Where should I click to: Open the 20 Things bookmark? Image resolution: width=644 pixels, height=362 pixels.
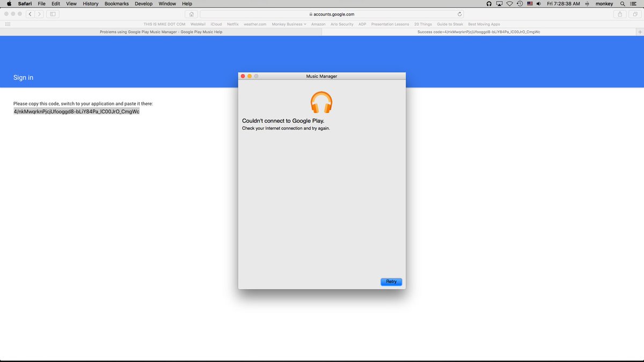pos(423,24)
